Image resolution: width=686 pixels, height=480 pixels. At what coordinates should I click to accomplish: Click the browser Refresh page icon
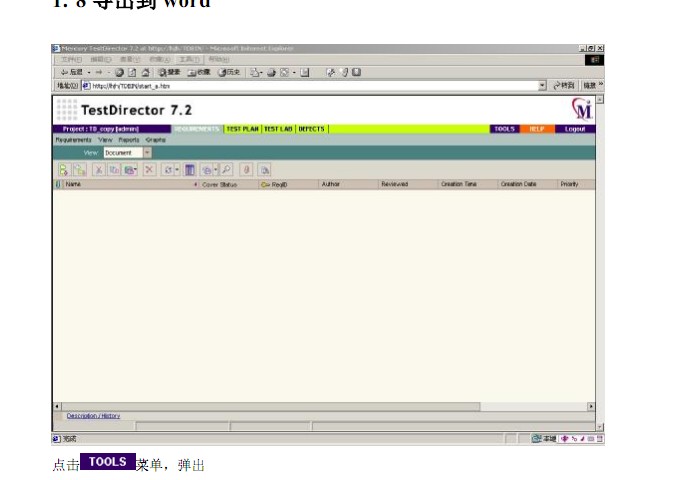click(132, 72)
